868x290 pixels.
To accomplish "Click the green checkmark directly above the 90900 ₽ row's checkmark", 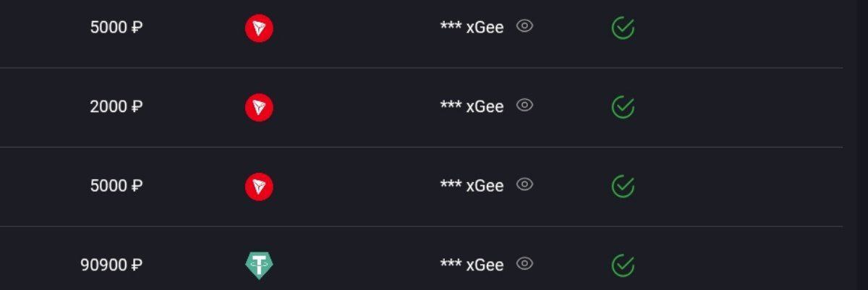I will click(623, 186).
